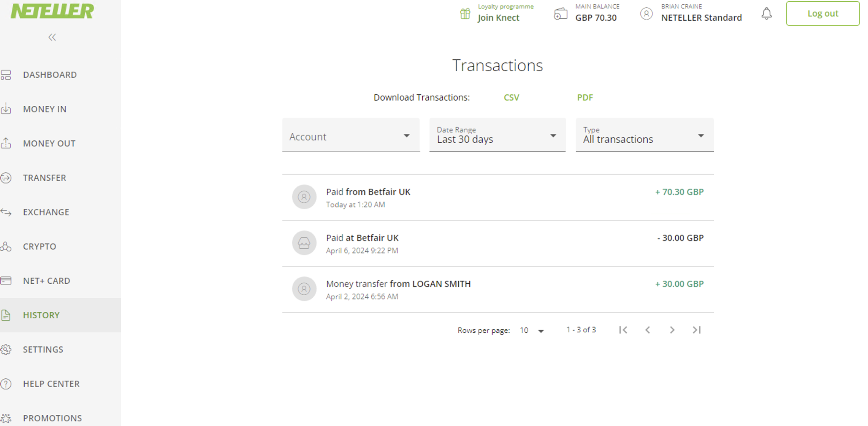Jump to first page of transactions
This screenshot has width=868, height=426.
[623, 330]
